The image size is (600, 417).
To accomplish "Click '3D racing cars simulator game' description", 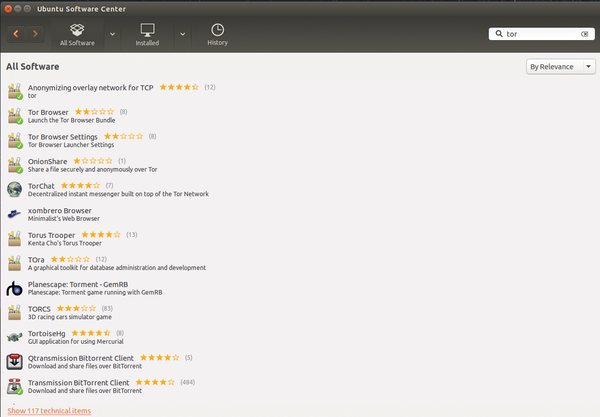I will [70, 317].
